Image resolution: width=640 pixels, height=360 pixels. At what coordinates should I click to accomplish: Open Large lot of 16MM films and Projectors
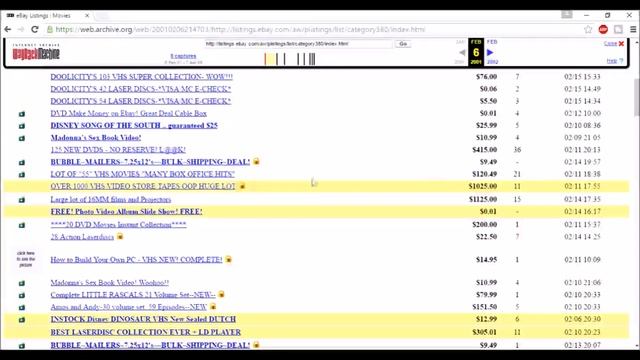coord(111,200)
